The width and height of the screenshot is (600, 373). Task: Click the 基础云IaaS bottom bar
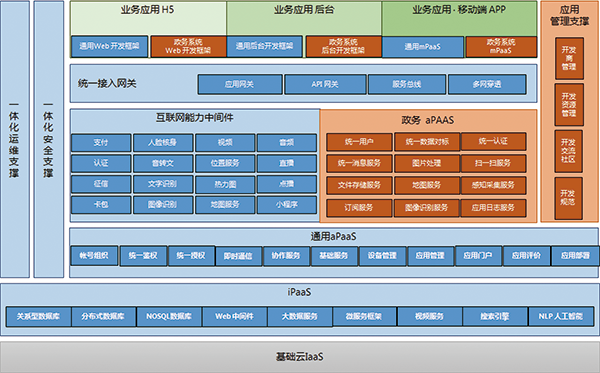(300, 357)
